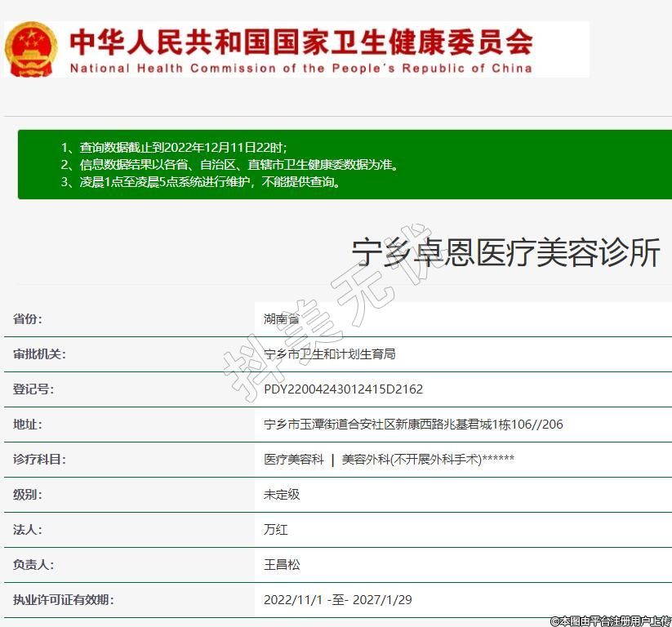This screenshot has height=627, width=672.
Task: Select registration number PDY22004243012415D2162
Action: pos(343,389)
